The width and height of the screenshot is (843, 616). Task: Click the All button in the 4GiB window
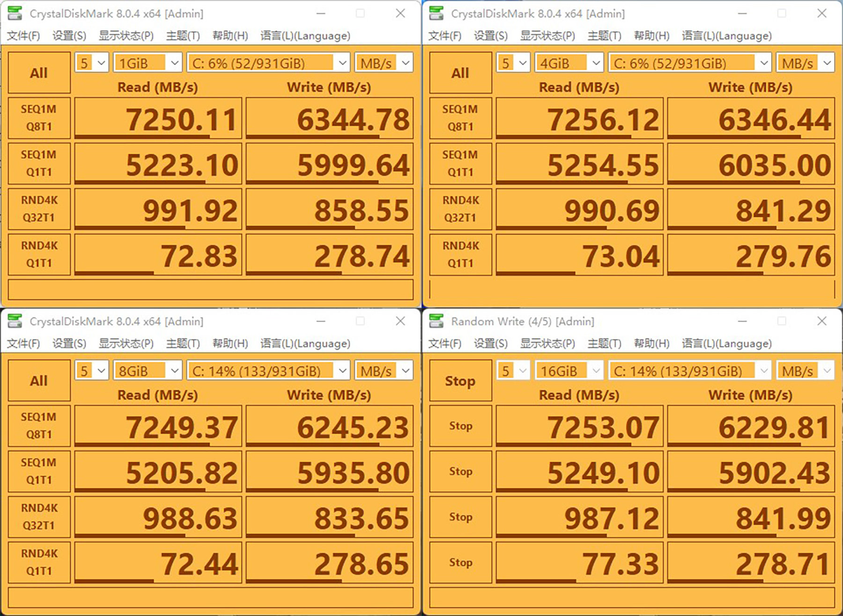460,73
